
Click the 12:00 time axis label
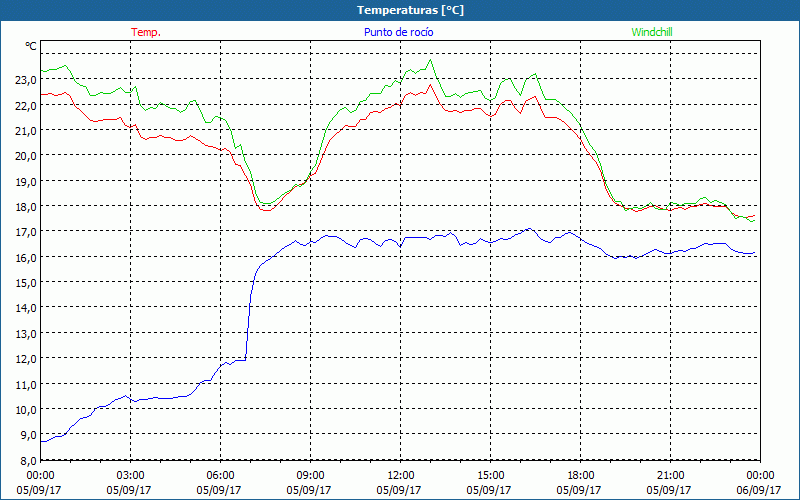click(x=400, y=476)
